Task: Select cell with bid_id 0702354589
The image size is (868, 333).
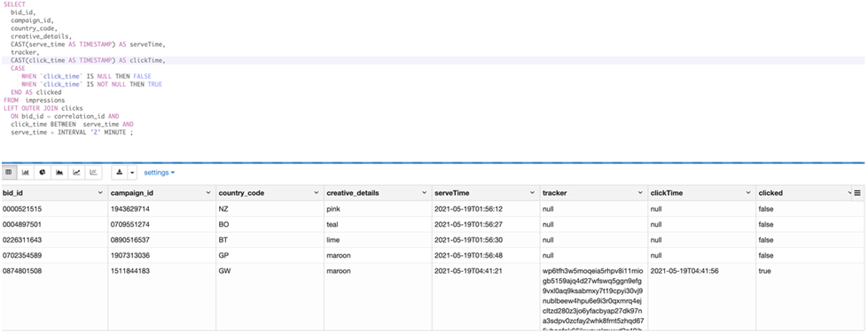Action: click(54, 256)
